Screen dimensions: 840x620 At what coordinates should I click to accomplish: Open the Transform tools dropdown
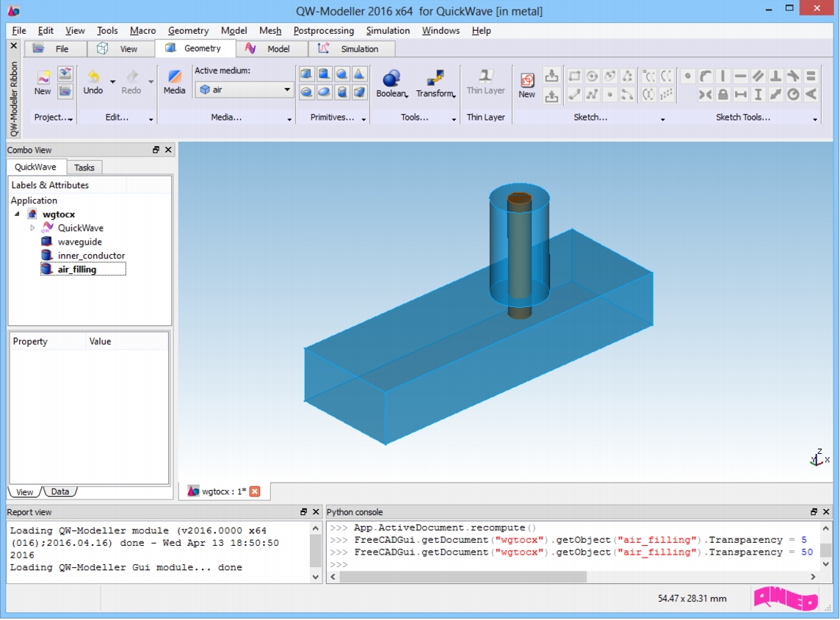(455, 95)
